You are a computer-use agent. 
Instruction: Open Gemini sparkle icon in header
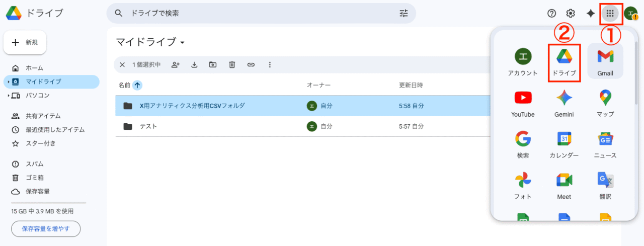pos(591,14)
